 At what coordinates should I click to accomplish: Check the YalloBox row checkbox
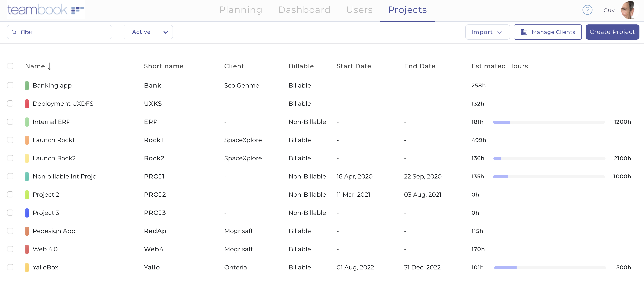[10, 267]
